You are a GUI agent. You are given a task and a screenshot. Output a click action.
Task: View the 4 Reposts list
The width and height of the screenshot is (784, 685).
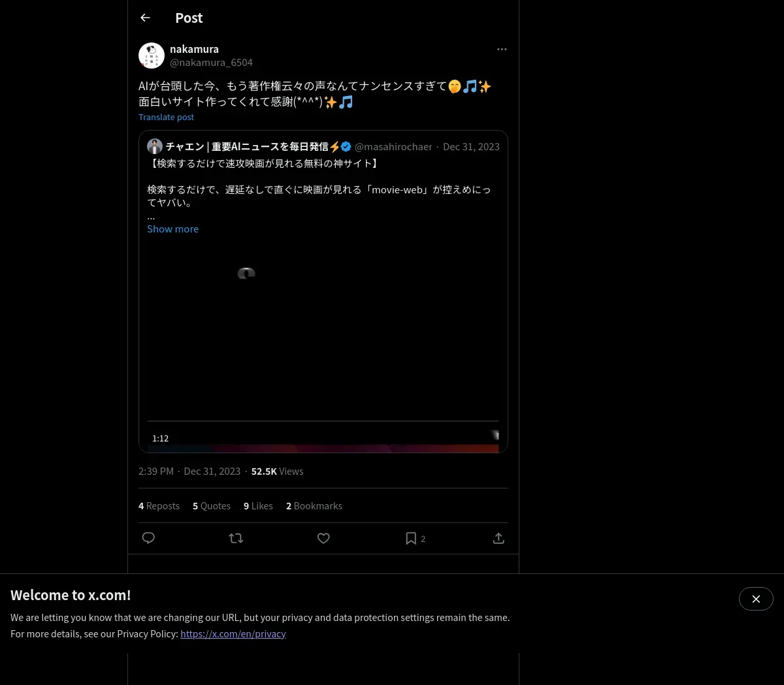point(159,505)
